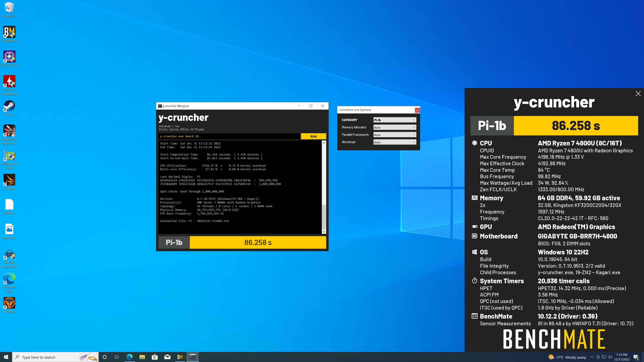This screenshot has width=644, height=362.
Task: Open the Parallel Framework dropdown
Action: point(395,135)
